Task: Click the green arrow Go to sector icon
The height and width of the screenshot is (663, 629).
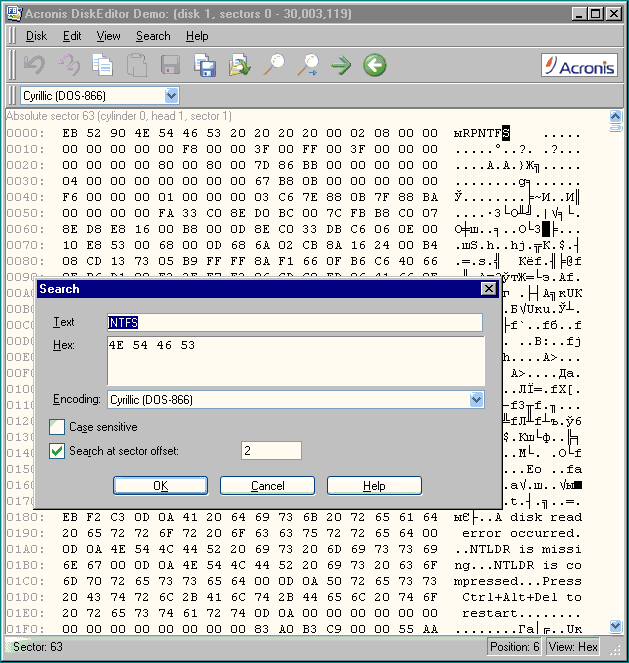Action: pos(341,65)
